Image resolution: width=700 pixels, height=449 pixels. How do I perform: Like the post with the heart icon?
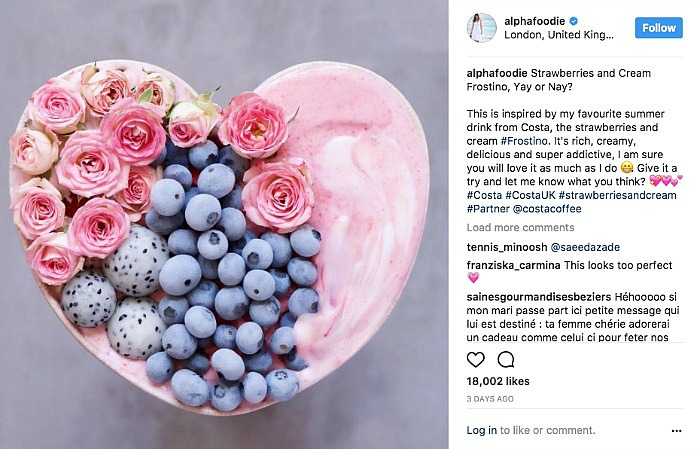[x=475, y=359]
